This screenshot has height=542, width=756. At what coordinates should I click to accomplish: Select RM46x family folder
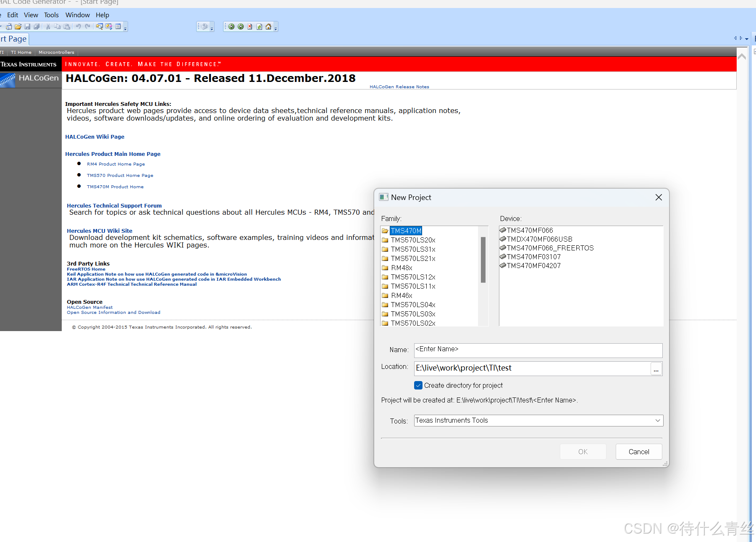pos(397,295)
